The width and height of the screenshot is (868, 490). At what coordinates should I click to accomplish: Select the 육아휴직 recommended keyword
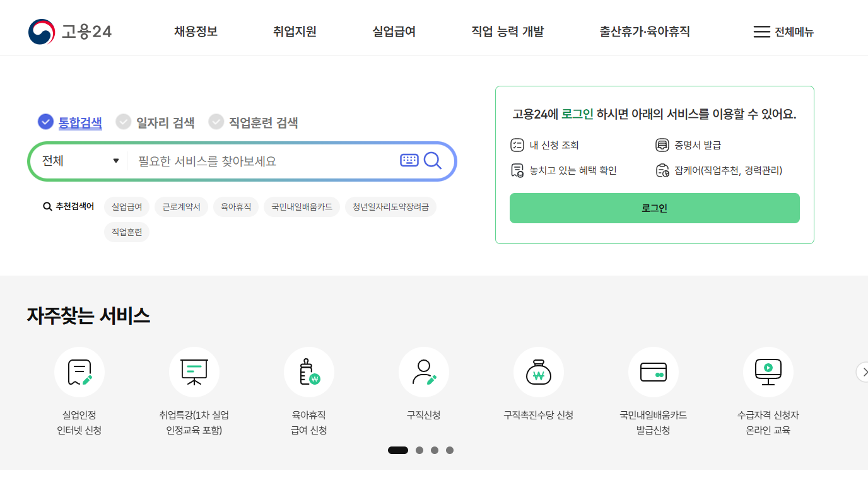coord(236,207)
